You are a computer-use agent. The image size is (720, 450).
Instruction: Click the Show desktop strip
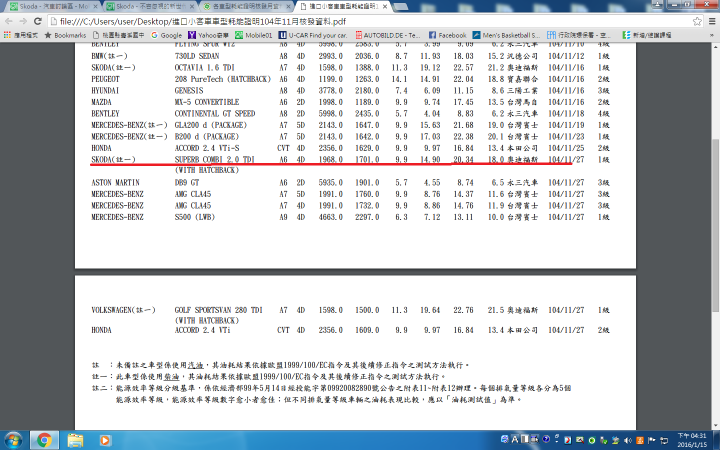(716, 440)
